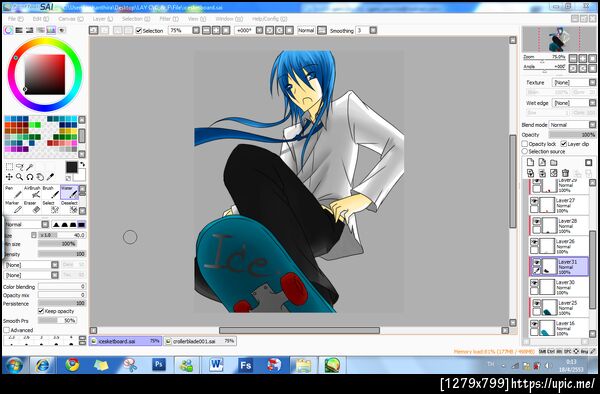Open the rotation angle +000° dropdown

tap(259, 30)
